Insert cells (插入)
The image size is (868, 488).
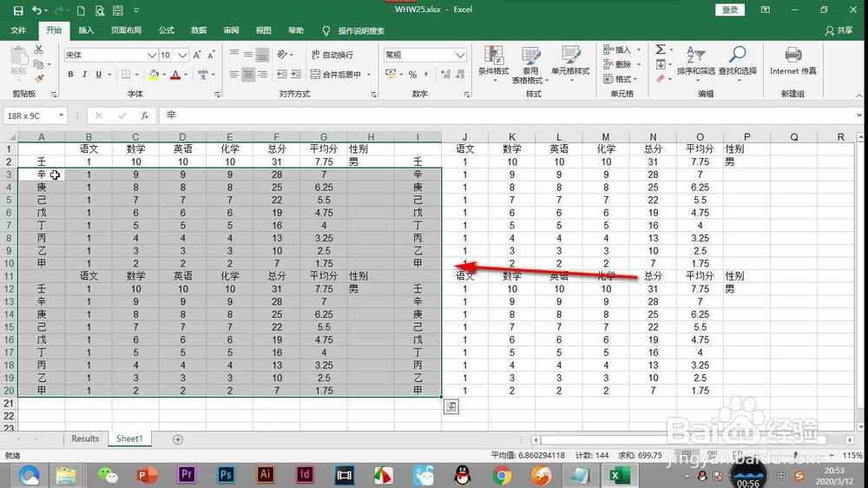pyautogui.click(x=618, y=49)
